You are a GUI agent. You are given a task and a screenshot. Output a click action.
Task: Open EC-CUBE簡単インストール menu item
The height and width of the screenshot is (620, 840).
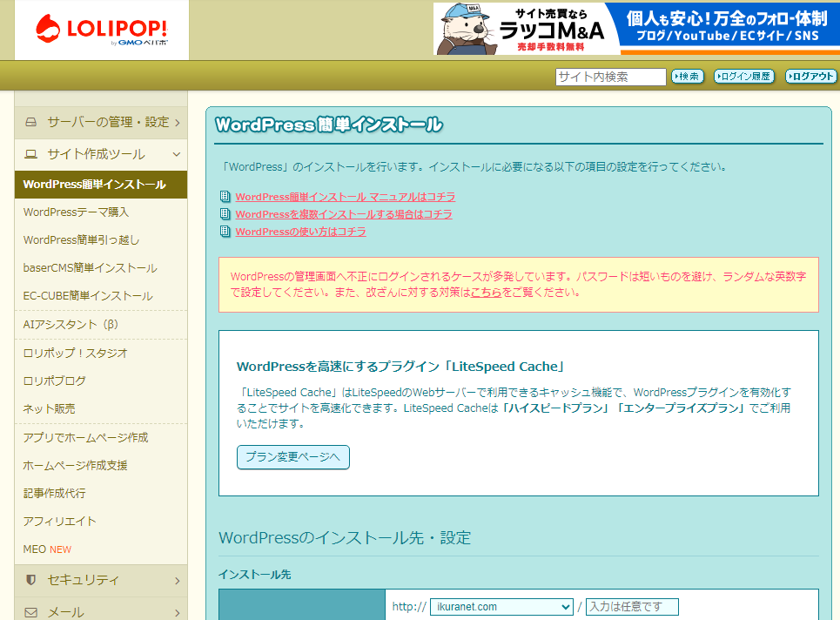tap(88, 296)
